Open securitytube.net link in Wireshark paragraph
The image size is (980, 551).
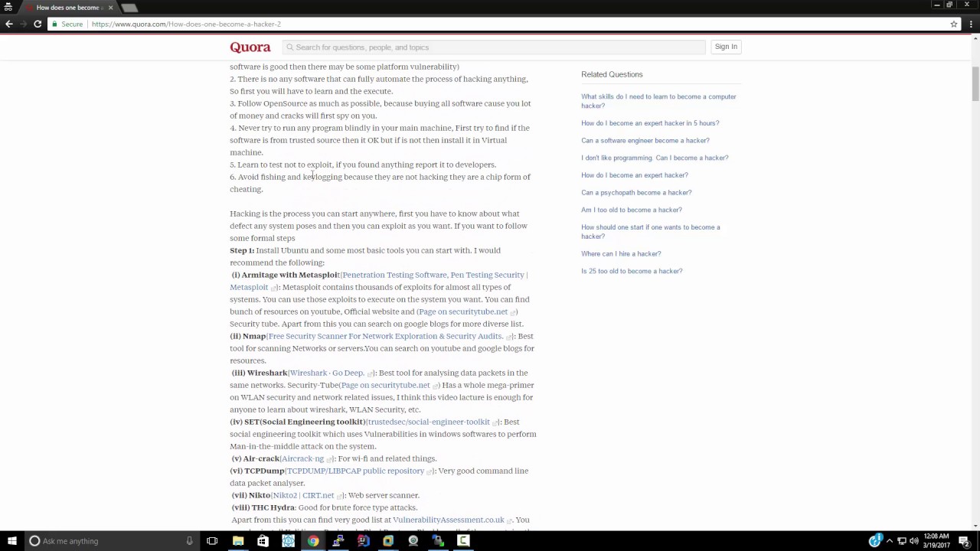tap(386, 385)
